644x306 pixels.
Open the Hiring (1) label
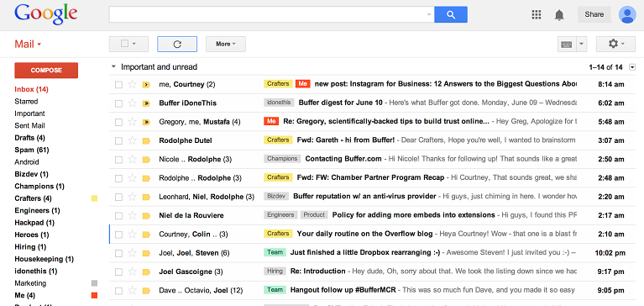[30, 247]
